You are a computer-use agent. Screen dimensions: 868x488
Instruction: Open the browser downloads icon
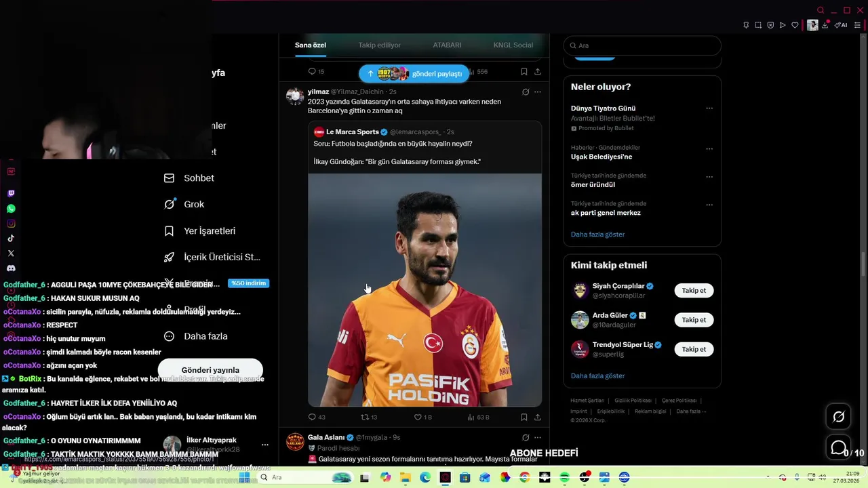825,25
